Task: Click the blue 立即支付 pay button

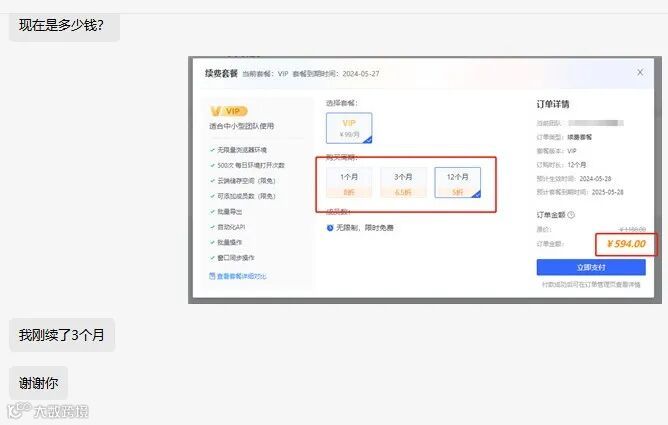Action: click(x=591, y=267)
